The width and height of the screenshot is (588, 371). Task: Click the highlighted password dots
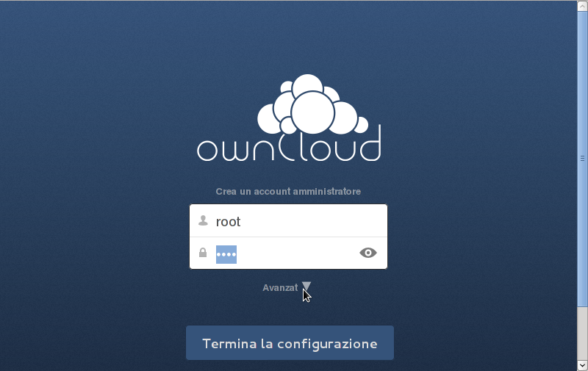pyautogui.click(x=226, y=254)
